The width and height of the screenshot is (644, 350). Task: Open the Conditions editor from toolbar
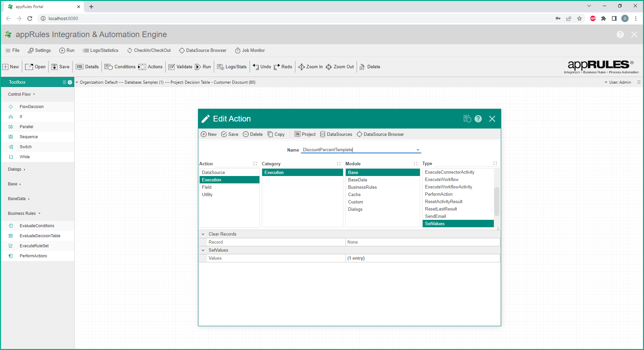[120, 67]
